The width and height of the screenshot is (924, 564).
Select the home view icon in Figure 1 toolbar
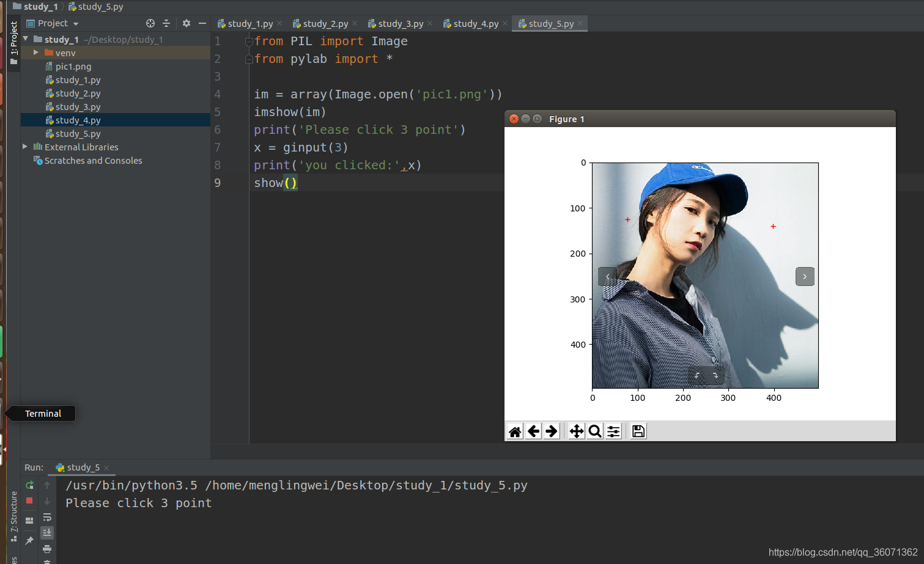click(514, 431)
